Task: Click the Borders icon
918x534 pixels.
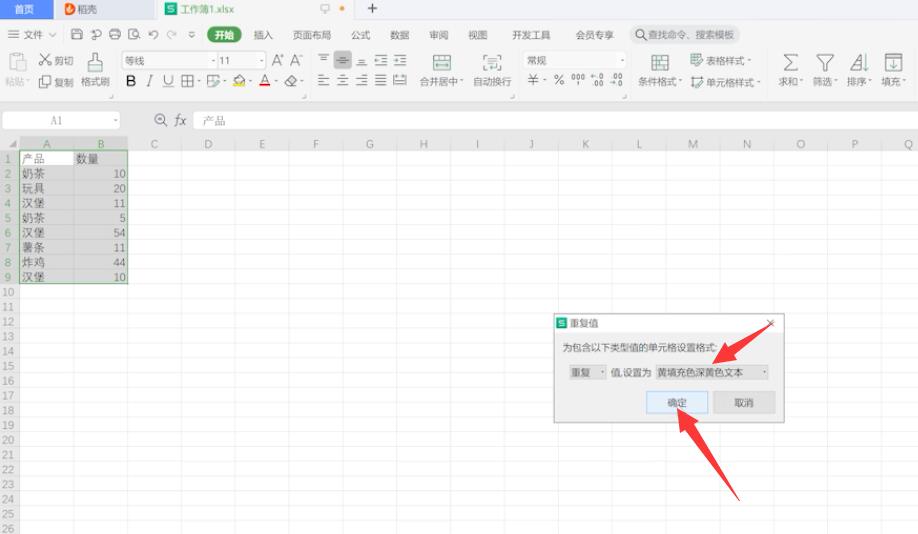Action: [187, 81]
